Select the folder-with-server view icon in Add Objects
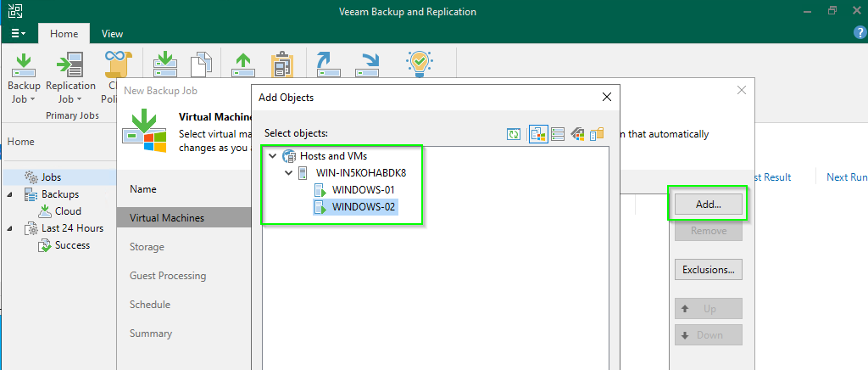The height and width of the screenshot is (370, 868). 596,133
